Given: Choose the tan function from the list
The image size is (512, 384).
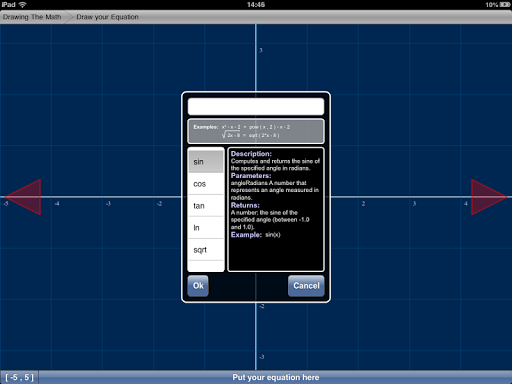Looking at the screenshot, I should click(206, 206).
